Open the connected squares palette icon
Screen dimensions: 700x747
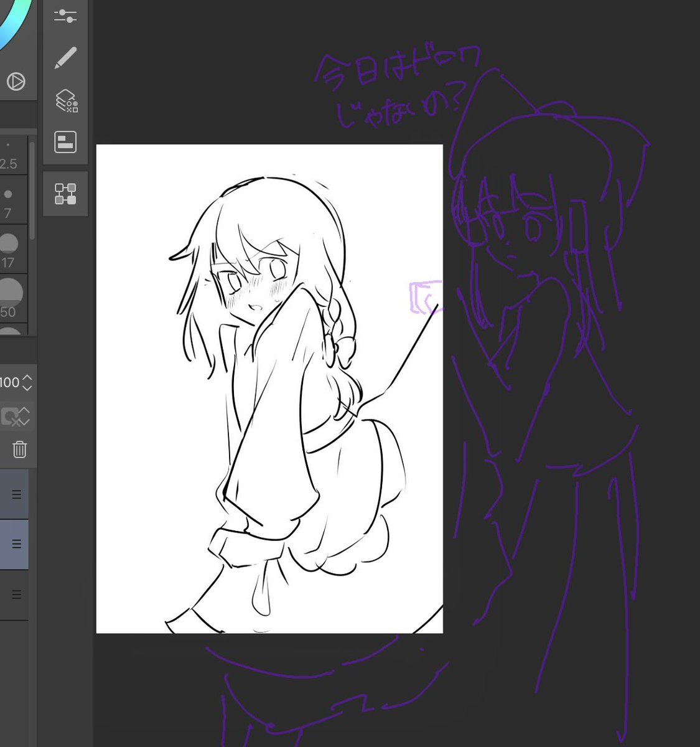click(65, 194)
